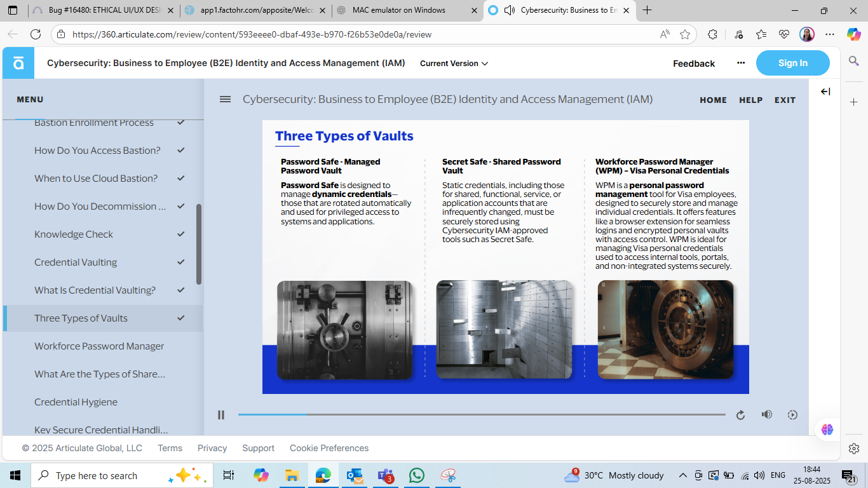Open the weather widget in taskbar
This screenshot has width=868, height=488.
pos(614,475)
